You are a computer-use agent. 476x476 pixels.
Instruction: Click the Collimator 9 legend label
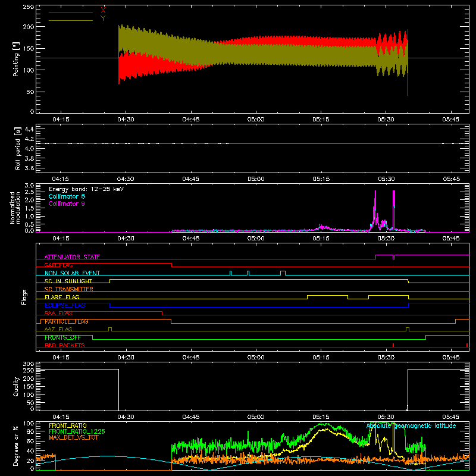point(67,203)
